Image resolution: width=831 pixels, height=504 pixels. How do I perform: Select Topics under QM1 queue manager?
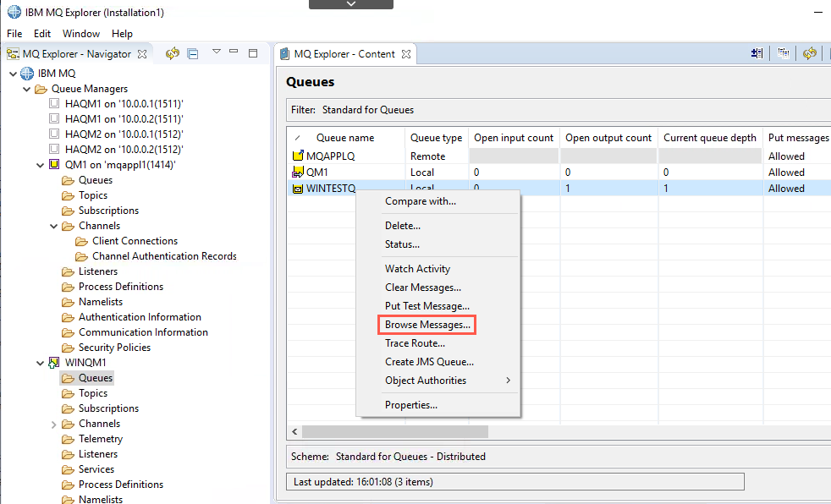coord(93,195)
